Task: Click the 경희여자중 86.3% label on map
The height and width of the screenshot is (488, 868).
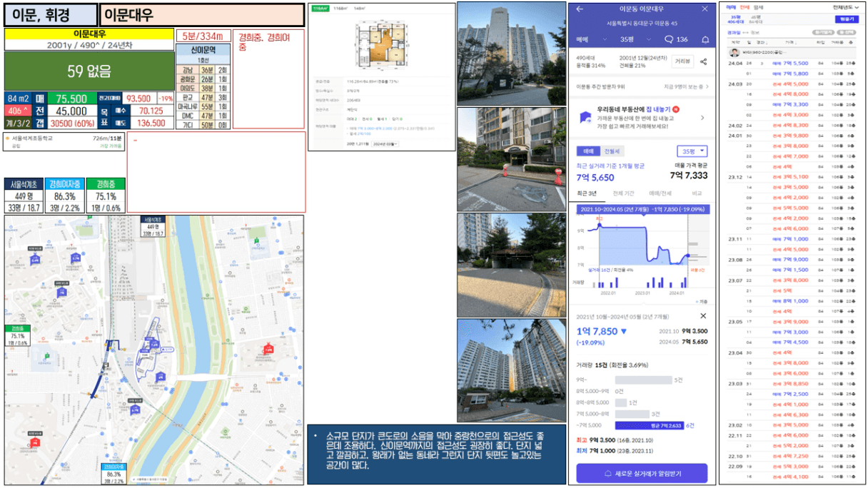Action: tap(113, 474)
